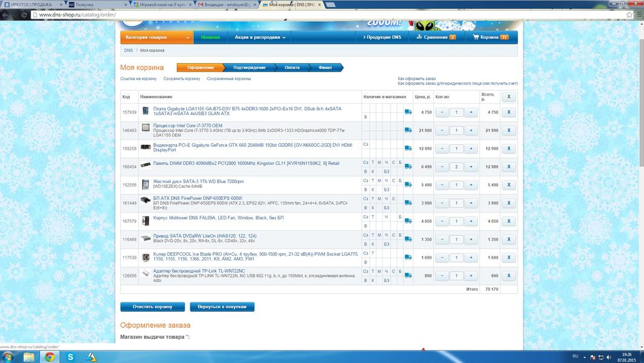
Task: Decrease quantity of Kingston DDR3 memory
Action: click(x=442, y=167)
